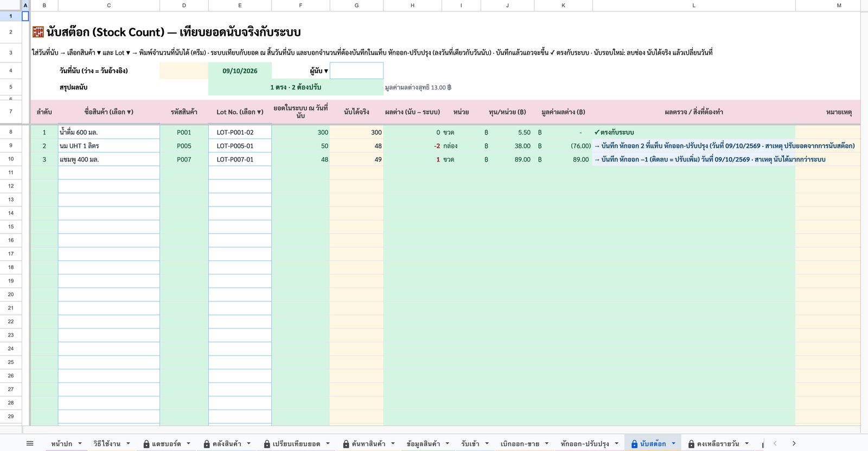Screen dimensions: 868x451
Task: Select the date cell 09/10/2026
Action: coord(240,70)
